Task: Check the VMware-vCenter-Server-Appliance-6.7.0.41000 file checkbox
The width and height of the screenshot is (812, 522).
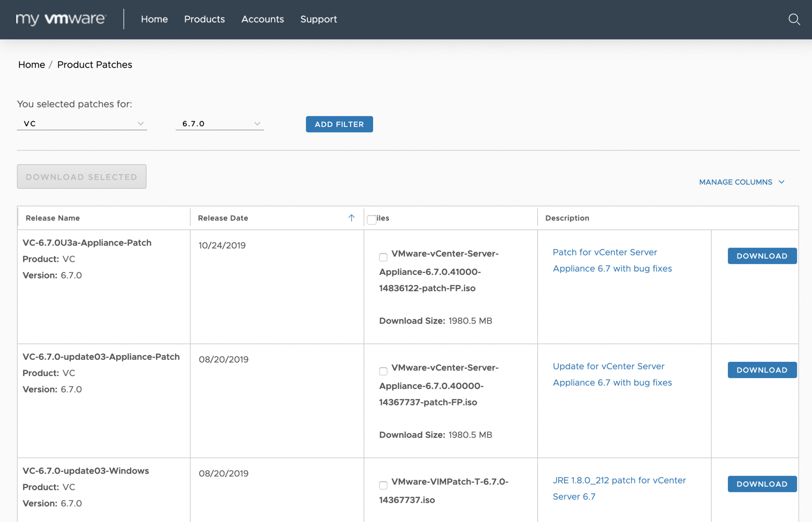Action: [x=383, y=257]
